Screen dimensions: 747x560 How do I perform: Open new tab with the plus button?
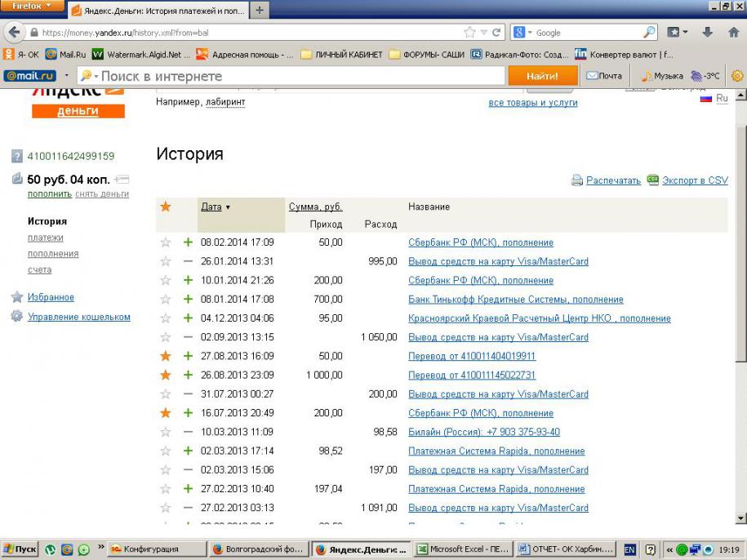[x=259, y=10]
